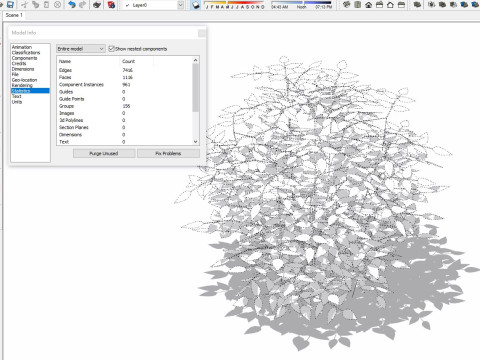480x360 pixels.
Task: Select the Iso view icon
Action: point(347,5)
